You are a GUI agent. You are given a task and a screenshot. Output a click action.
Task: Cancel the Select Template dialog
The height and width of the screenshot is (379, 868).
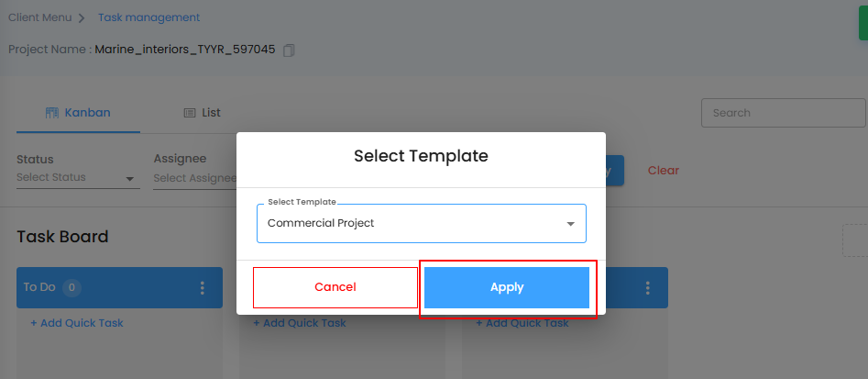pyautogui.click(x=335, y=287)
